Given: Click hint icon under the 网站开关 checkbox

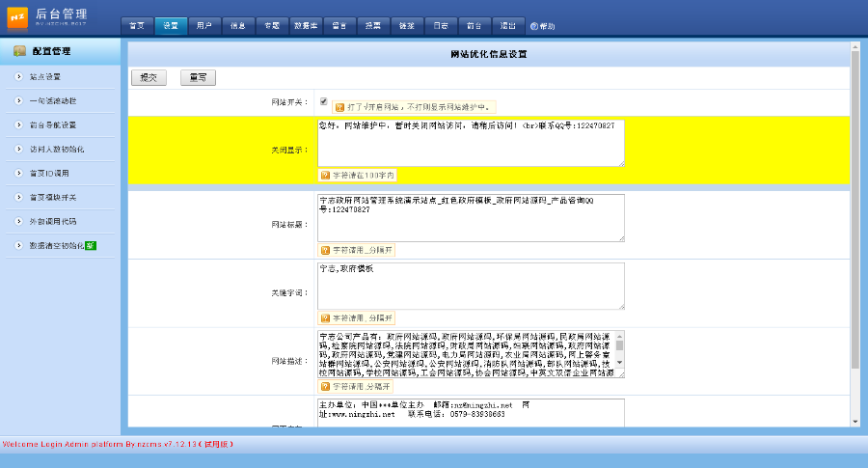Looking at the screenshot, I should click(x=339, y=107).
